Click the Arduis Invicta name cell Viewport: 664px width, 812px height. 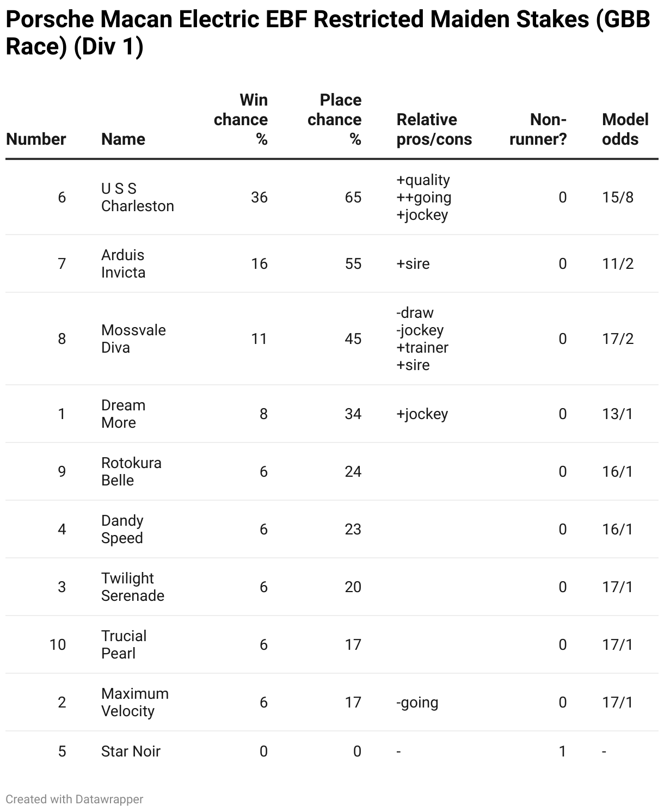123,263
